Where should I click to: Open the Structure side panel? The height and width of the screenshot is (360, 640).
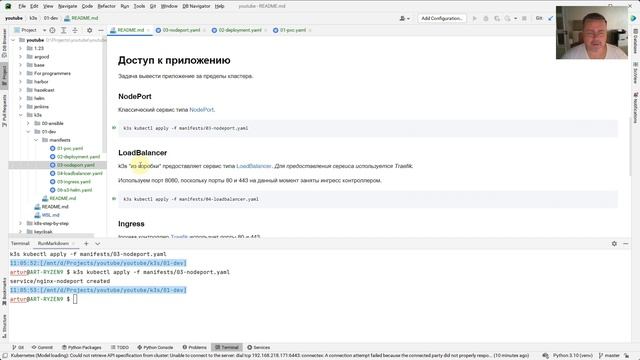(4, 326)
